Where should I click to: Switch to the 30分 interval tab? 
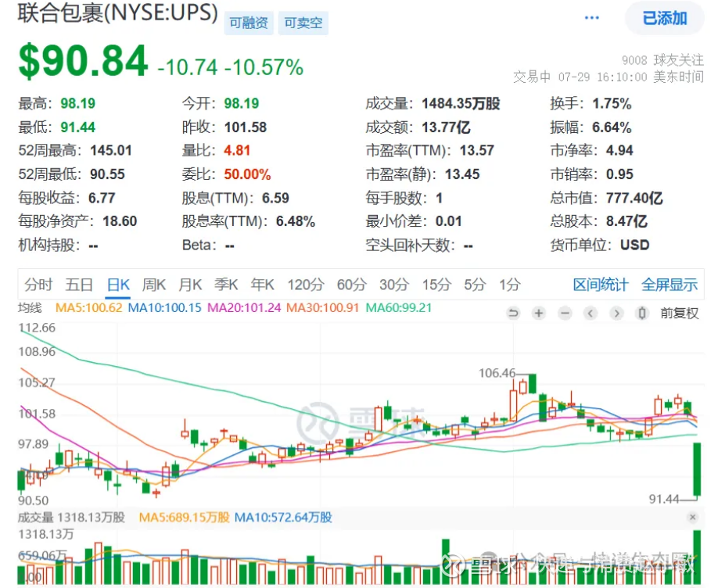(394, 285)
